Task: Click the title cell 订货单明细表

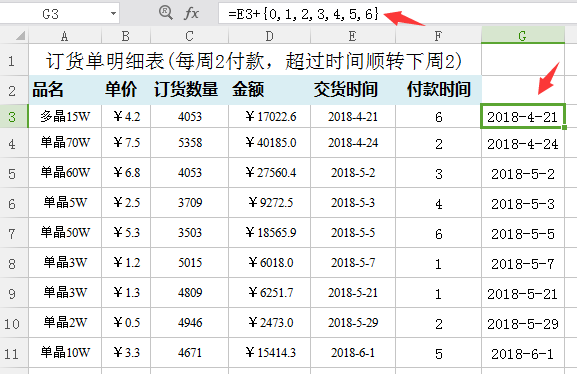Action: click(255, 60)
